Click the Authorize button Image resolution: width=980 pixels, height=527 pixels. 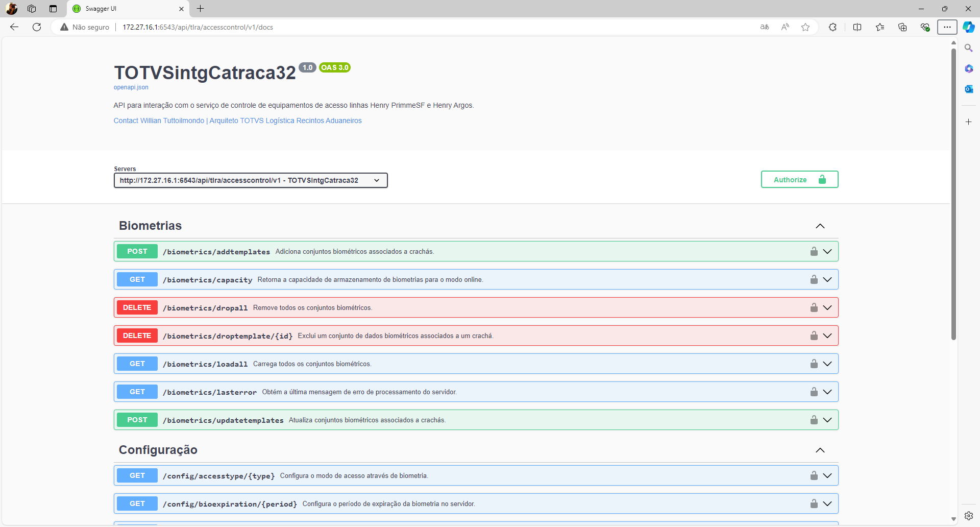point(799,179)
